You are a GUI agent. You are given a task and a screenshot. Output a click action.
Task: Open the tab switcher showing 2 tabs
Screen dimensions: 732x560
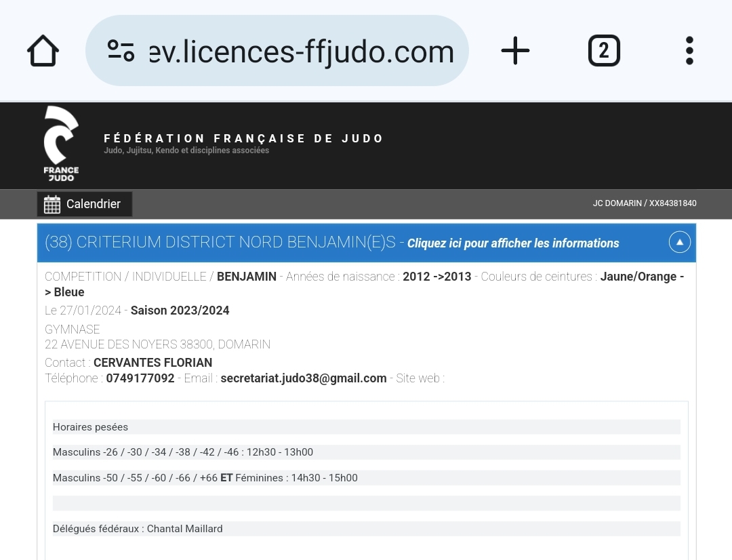[x=603, y=51]
